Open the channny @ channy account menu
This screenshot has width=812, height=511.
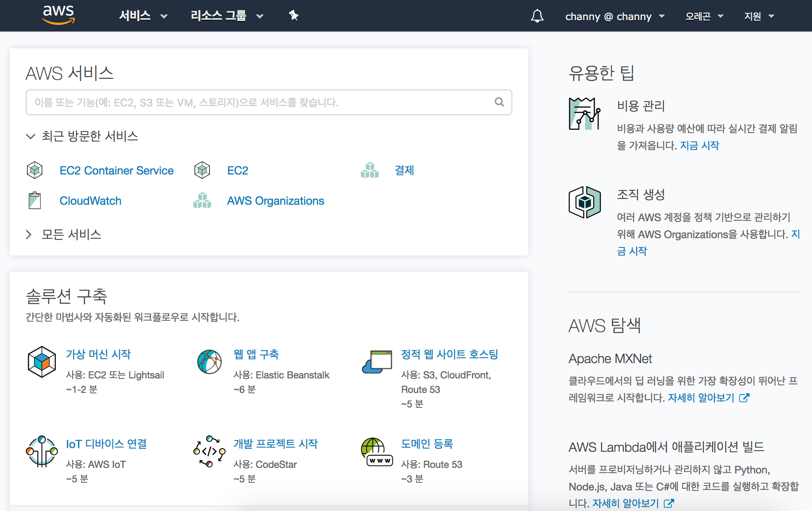pyautogui.click(x=615, y=17)
